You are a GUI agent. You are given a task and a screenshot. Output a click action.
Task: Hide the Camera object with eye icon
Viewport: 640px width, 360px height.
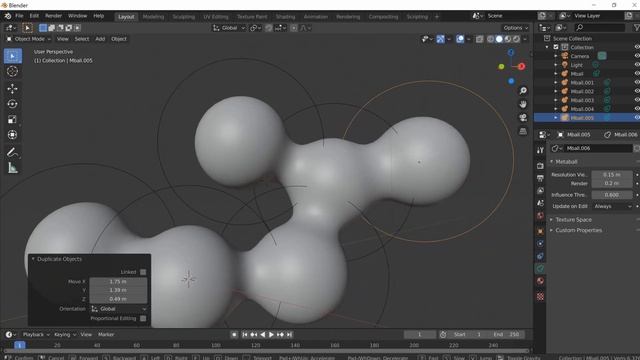(637, 56)
